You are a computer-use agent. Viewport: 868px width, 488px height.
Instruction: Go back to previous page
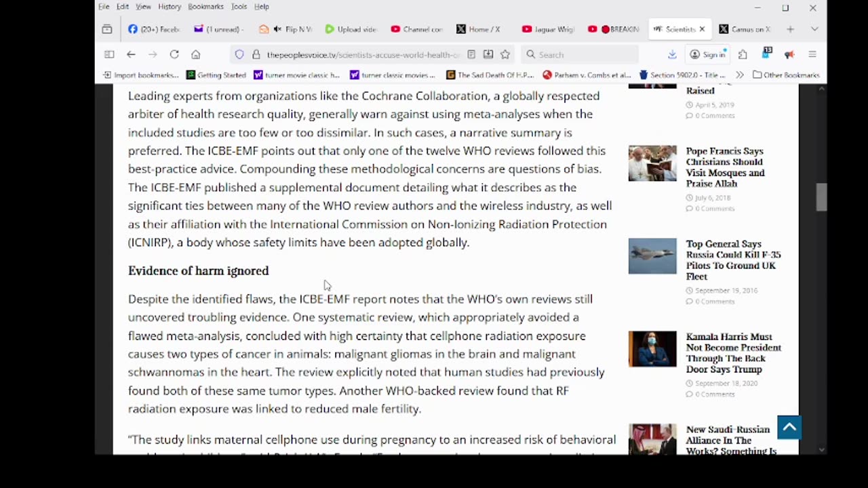click(131, 54)
